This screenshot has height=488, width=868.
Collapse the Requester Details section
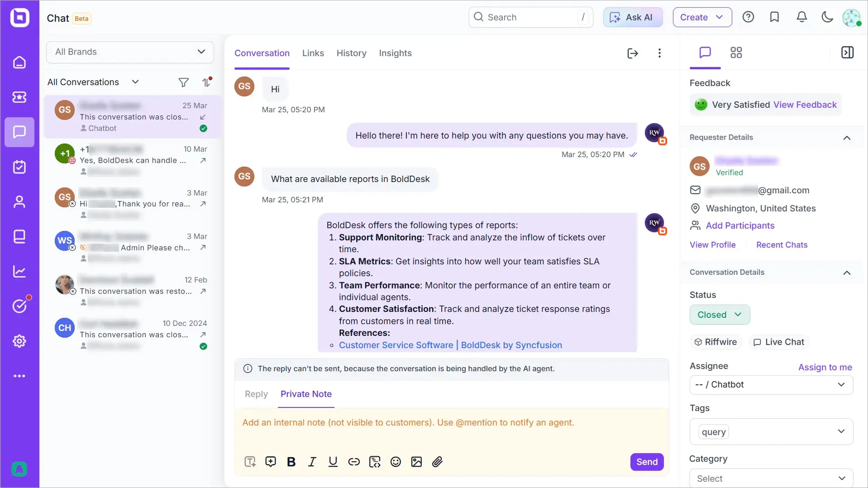tap(847, 138)
